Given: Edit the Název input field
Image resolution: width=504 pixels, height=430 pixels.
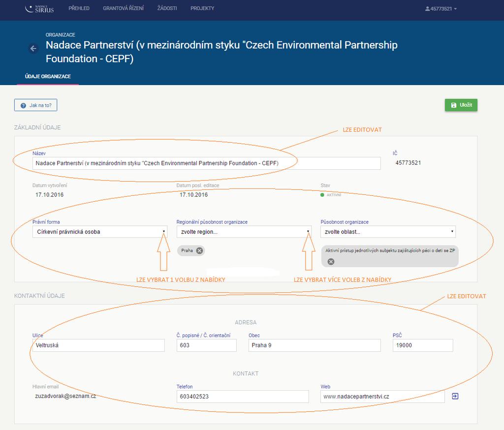Looking at the screenshot, I should (x=206, y=163).
